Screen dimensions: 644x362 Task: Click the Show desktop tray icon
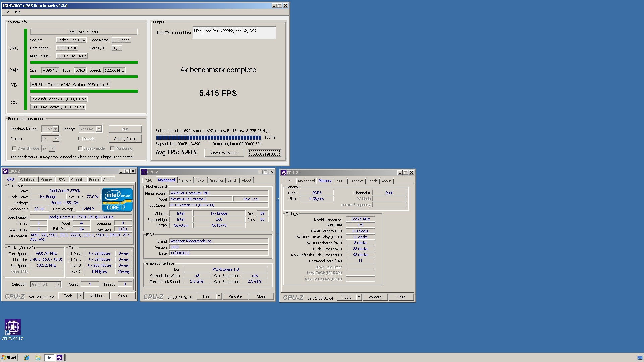coord(640,358)
